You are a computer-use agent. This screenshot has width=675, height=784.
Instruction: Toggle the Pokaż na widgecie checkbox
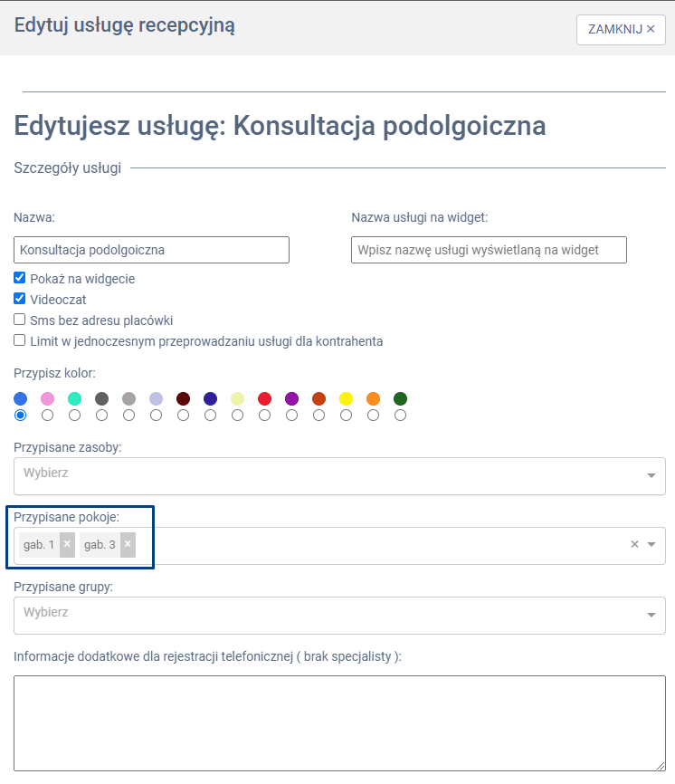20,278
